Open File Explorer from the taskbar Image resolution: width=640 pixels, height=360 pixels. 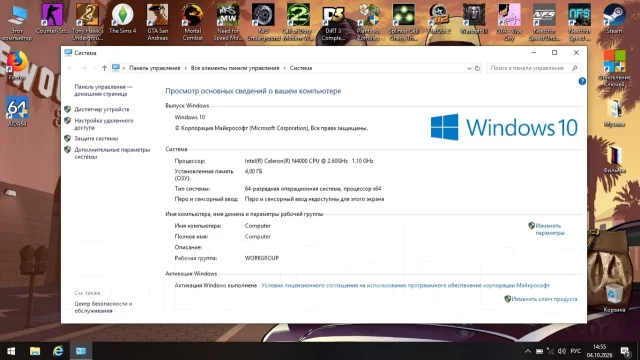tap(35, 351)
